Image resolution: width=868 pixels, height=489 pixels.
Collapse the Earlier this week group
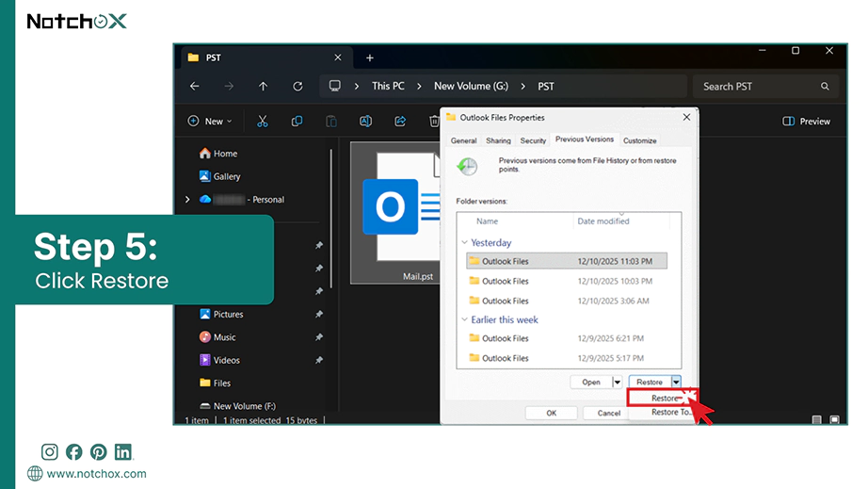coord(464,319)
